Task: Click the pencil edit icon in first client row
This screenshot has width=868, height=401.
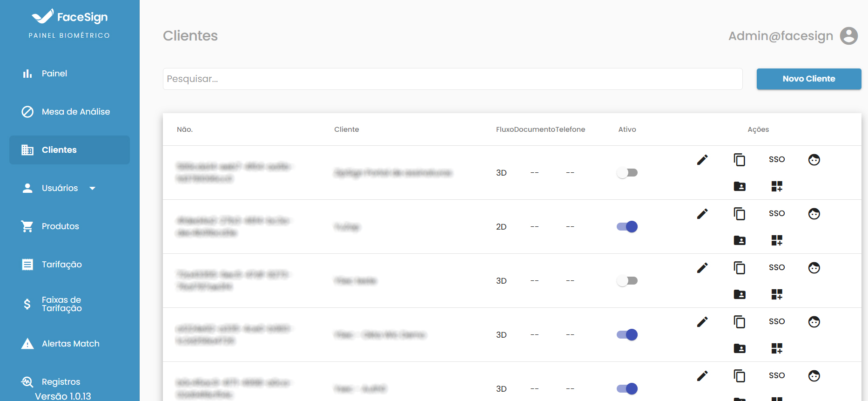Action: (x=702, y=160)
